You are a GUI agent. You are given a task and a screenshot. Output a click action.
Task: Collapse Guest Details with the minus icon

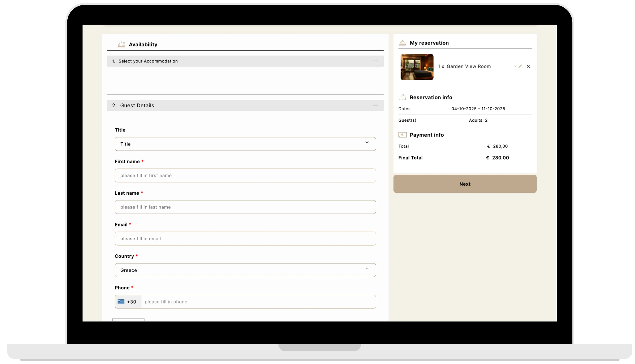coord(375,105)
